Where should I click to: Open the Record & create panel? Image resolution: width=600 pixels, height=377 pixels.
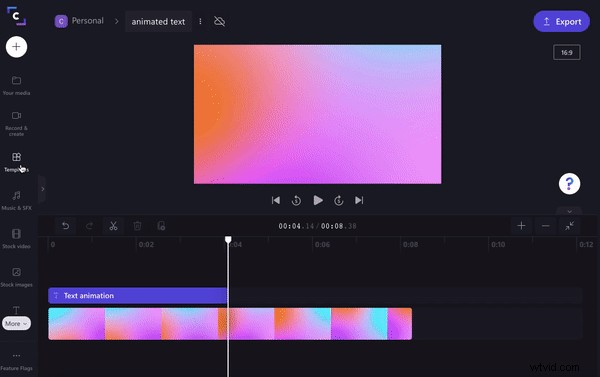(x=16, y=124)
